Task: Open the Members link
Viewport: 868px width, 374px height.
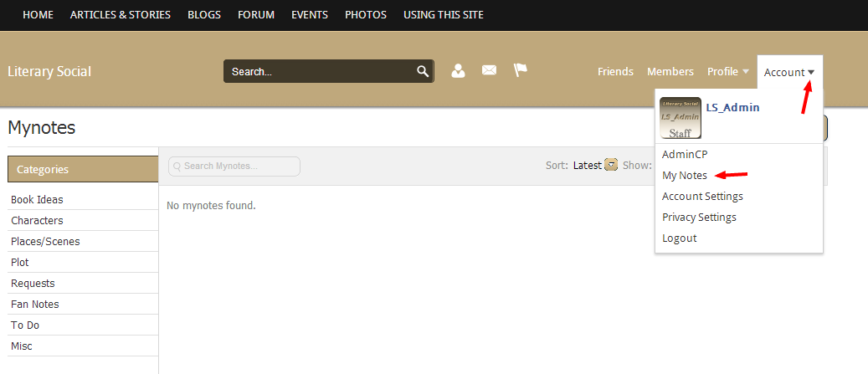Action: point(670,71)
